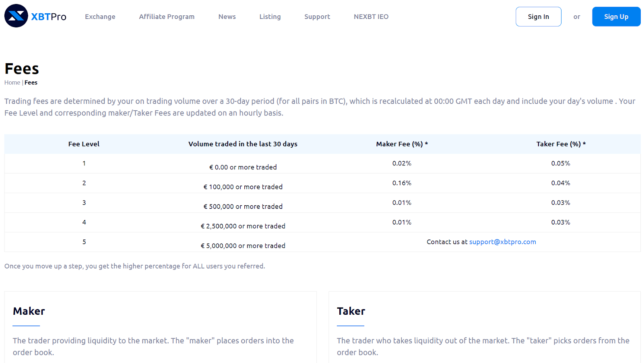This screenshot has height=363, width=644.
Task: Click the Home breadcrumb link
Action: pos(12,82)
